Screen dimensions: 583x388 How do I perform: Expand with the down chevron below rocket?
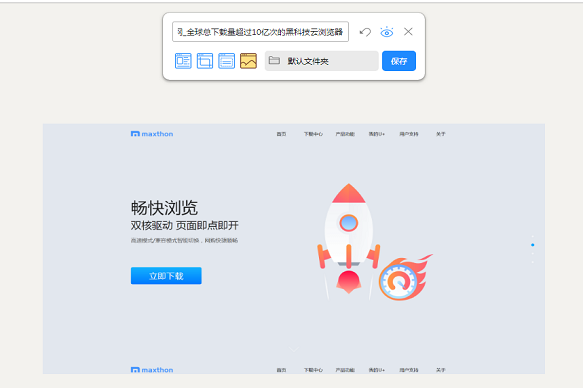[294, 349]
